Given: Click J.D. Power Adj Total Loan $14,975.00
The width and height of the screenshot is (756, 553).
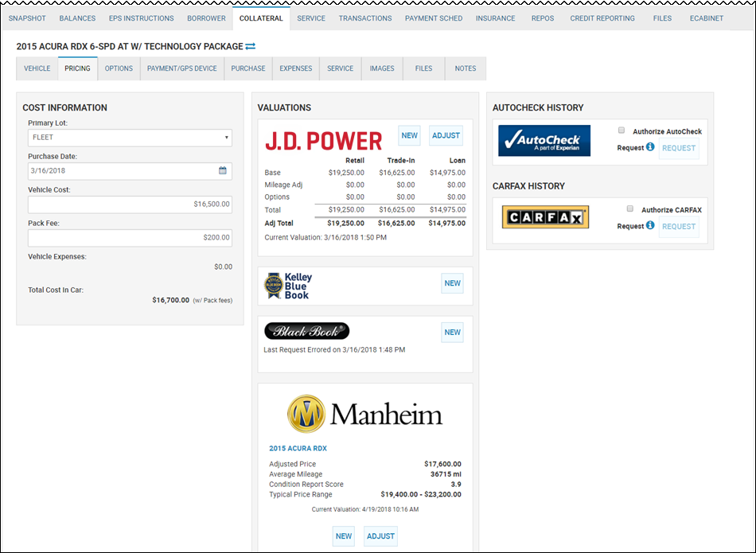Looking at the screenshot, I should 447,224.
